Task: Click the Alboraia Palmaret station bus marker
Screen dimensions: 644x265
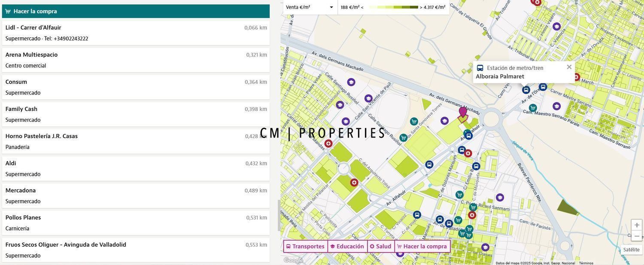Action: click(x=526, y=90)
